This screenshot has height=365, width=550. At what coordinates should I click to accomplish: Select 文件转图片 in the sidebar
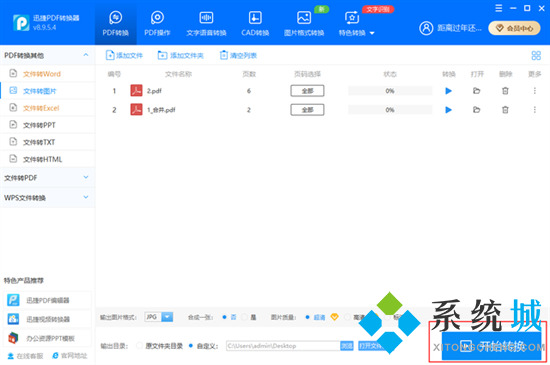[x=47, y=91]
